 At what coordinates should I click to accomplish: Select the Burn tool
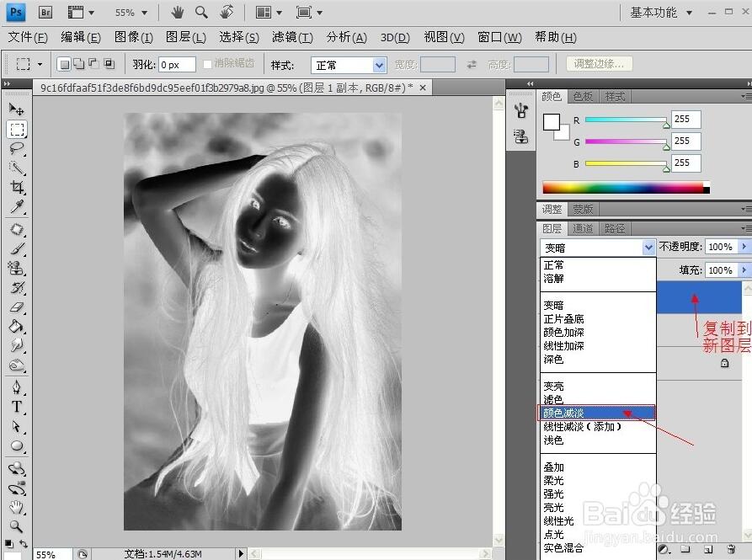click(x=17, y=365)
